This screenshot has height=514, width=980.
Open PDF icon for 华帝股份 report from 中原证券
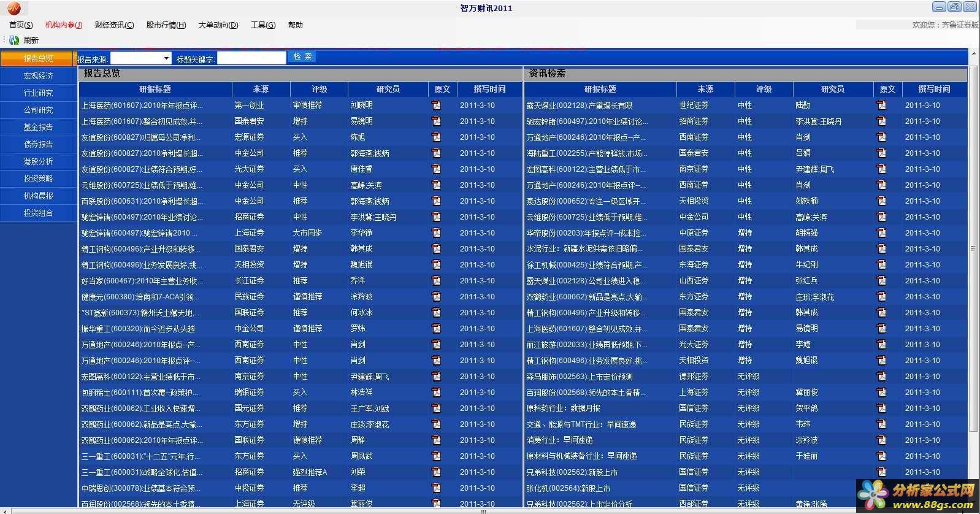881,232
